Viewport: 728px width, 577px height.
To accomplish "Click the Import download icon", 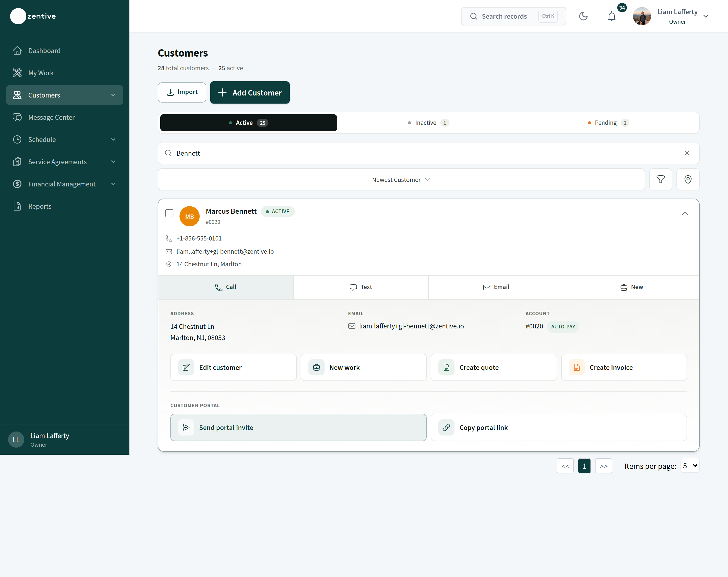I will tap(171, 92).
